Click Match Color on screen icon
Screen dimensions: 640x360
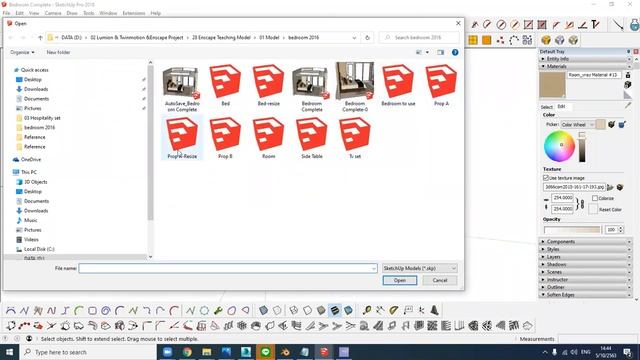[622, 124]
